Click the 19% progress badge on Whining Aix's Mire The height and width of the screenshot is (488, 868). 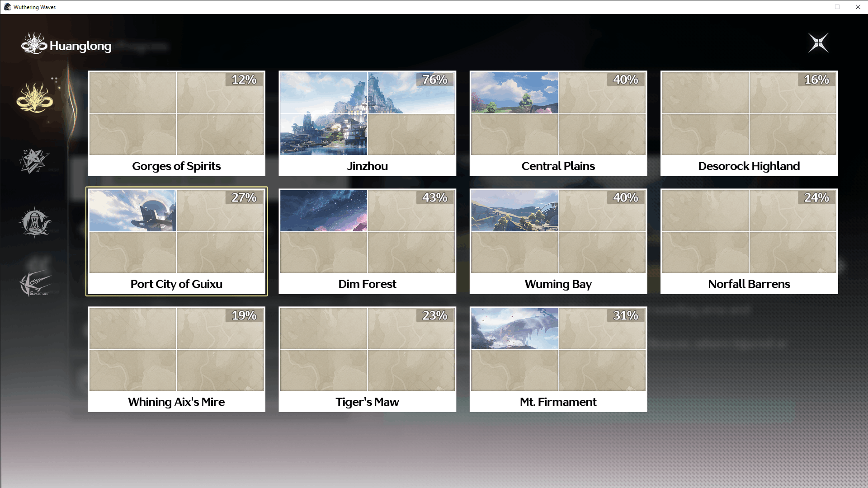tap(244, 315)
